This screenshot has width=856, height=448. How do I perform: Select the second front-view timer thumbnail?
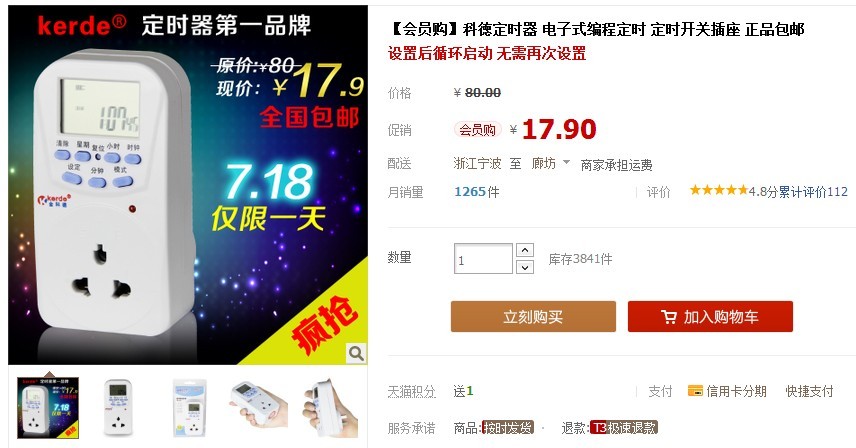(118, 408)
